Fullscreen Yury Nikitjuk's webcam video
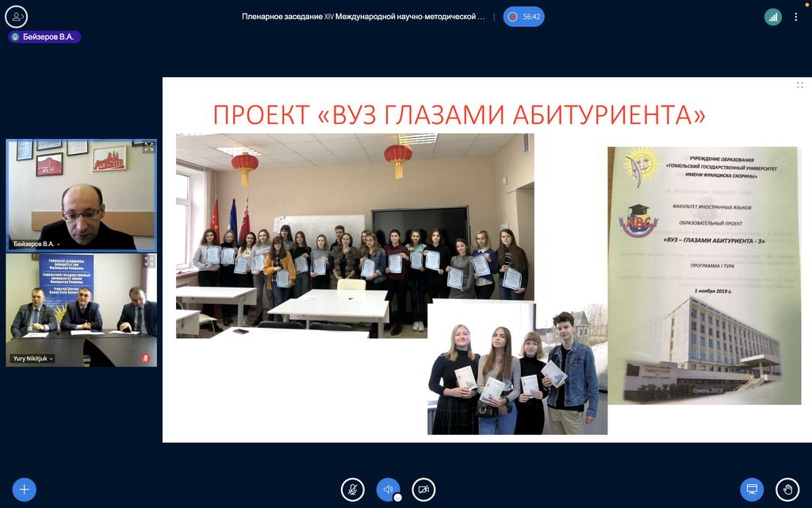The height and width of the screenshot is (508, 812). [x=148, y=260]
